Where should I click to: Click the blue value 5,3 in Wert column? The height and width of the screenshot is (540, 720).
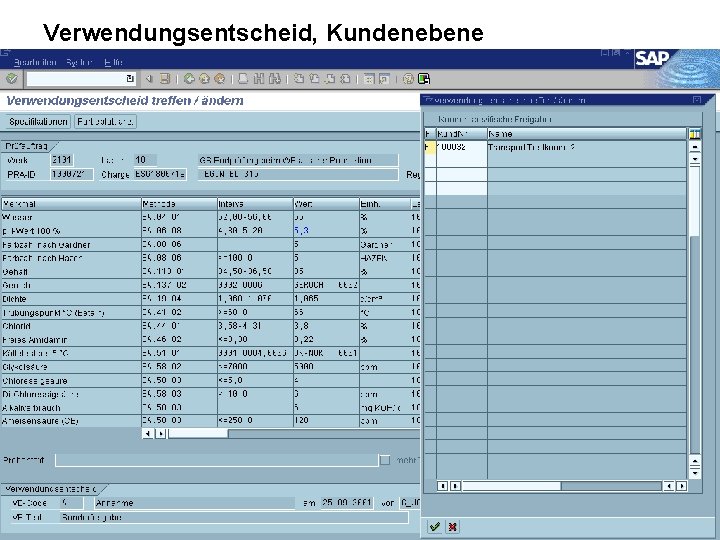click(x=301, y=230)
